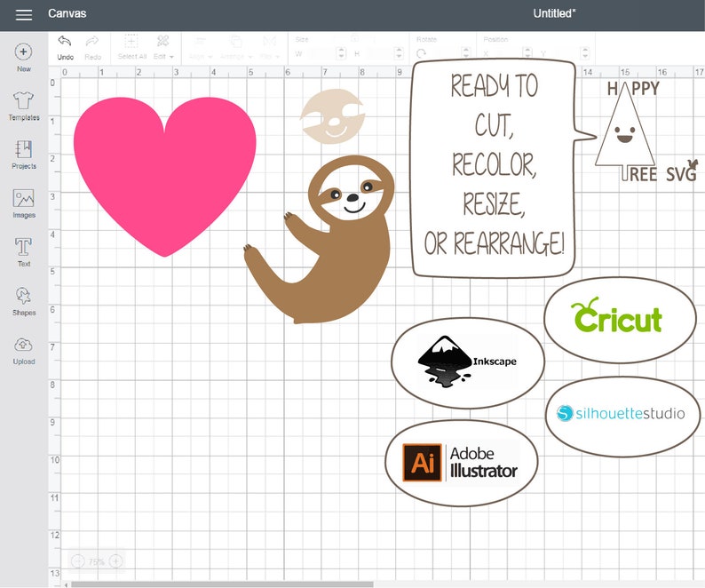Zoom out with the minus button

(x=78, y=561)
